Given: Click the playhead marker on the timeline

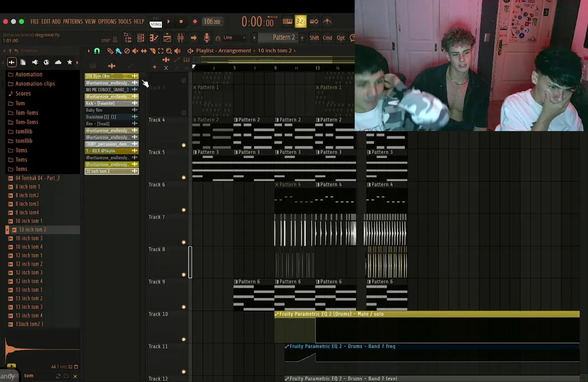Looking at the screenshot, I should 194,67.
